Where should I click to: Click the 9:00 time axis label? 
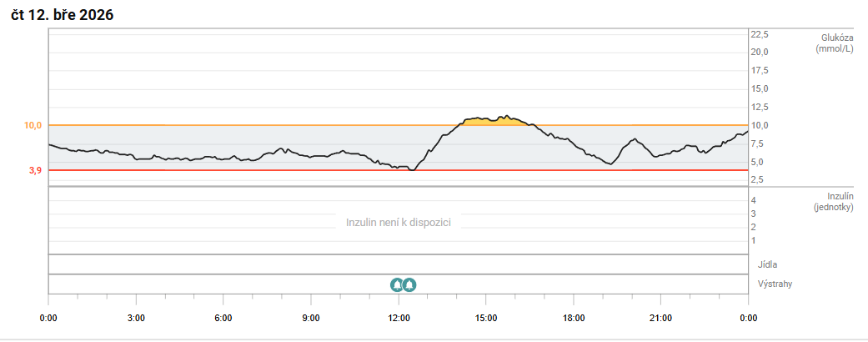[310, 318]
